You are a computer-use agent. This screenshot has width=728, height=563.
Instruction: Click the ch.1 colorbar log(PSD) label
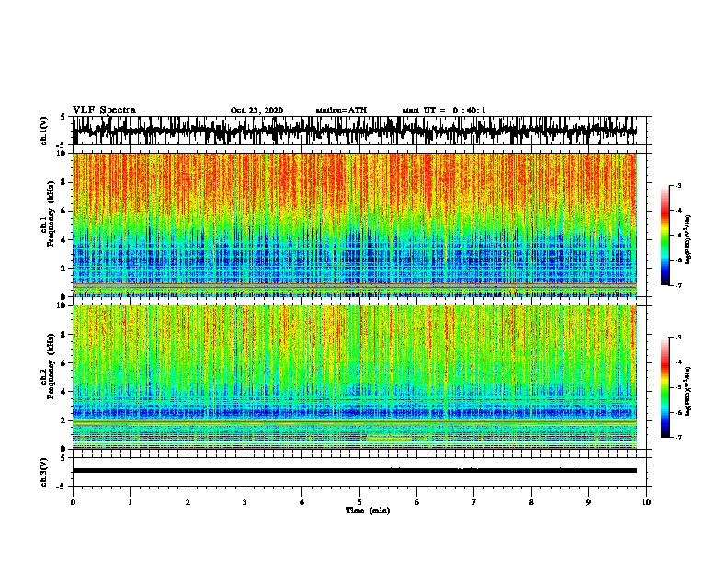(688, 239)
